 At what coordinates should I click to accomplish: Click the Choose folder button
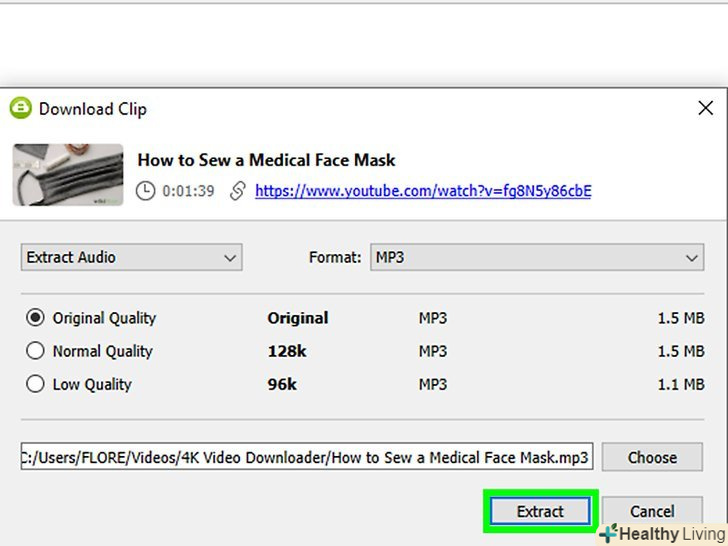tap(652, 457)
